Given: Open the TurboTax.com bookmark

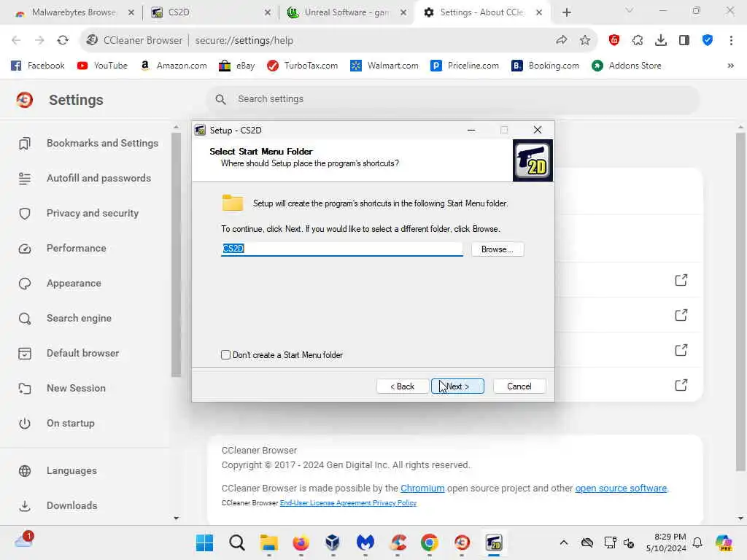Looking at the screenshot, I should (x=303, y=66).
